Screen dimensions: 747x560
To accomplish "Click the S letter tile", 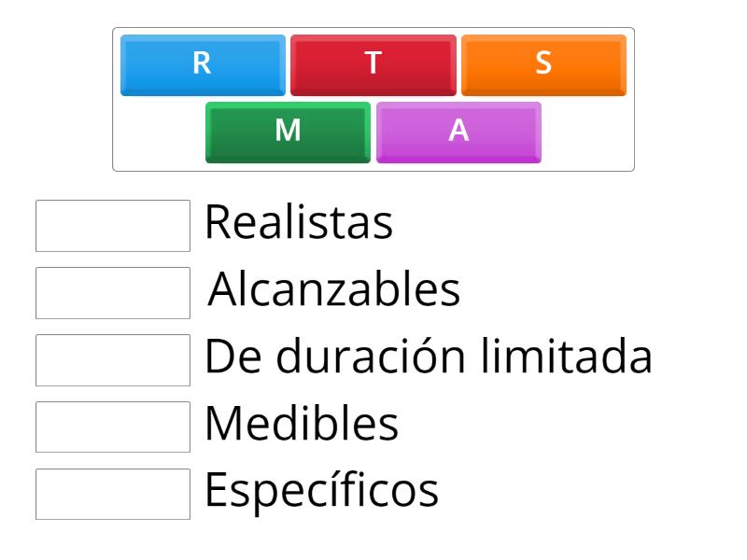I will point(543,64).
